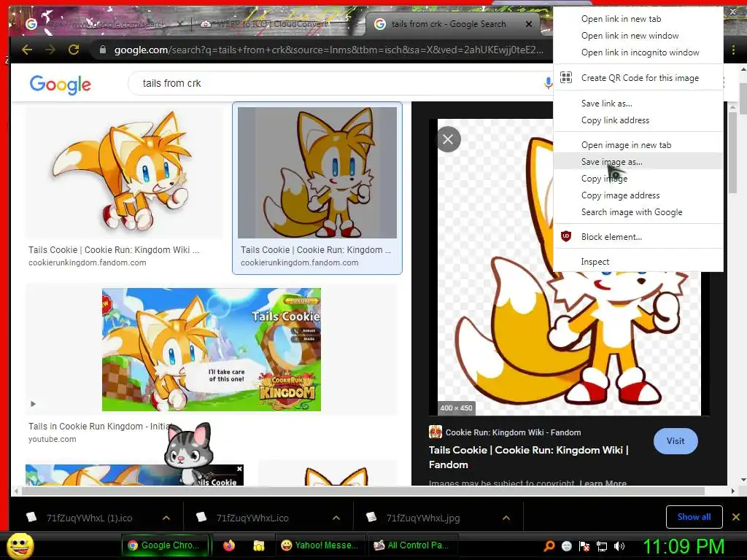
Task: Open Google Chrome taskbar button
Action: coord(165,545)
